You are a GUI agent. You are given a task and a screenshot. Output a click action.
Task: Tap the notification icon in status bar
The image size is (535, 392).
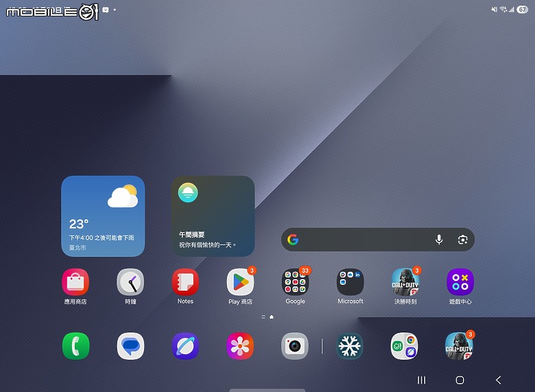(106, 10)
